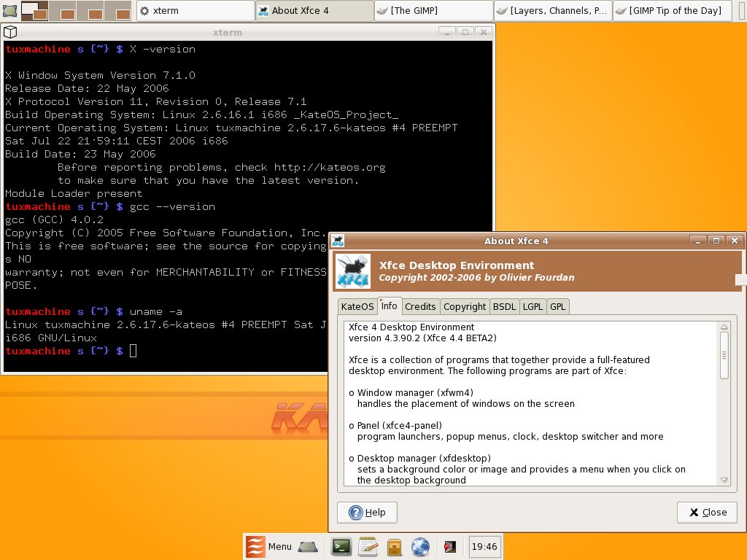Click the scroll up arrow in the Info text area
The height and width of the screenshot is (560, 747).
(x=724, y=327)
